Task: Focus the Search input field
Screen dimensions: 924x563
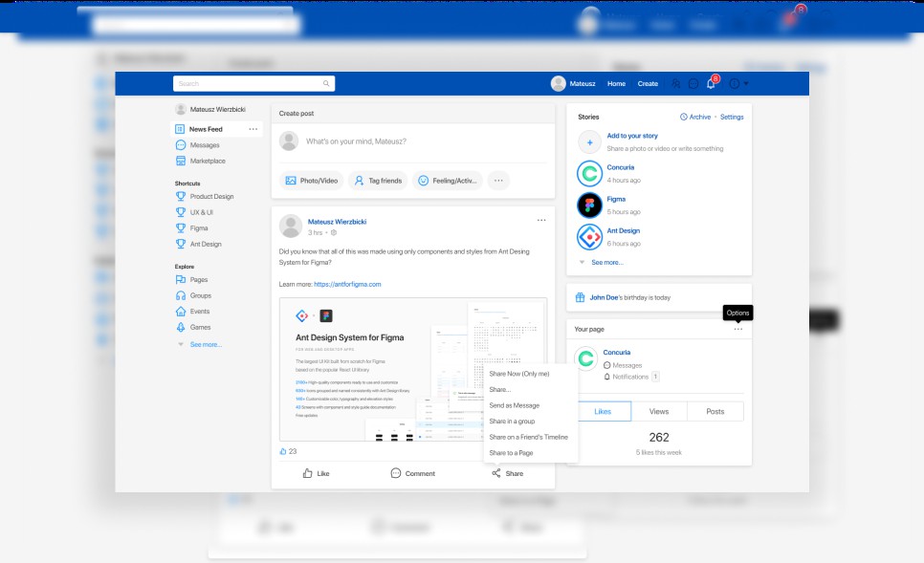Action: coord(254,83)
